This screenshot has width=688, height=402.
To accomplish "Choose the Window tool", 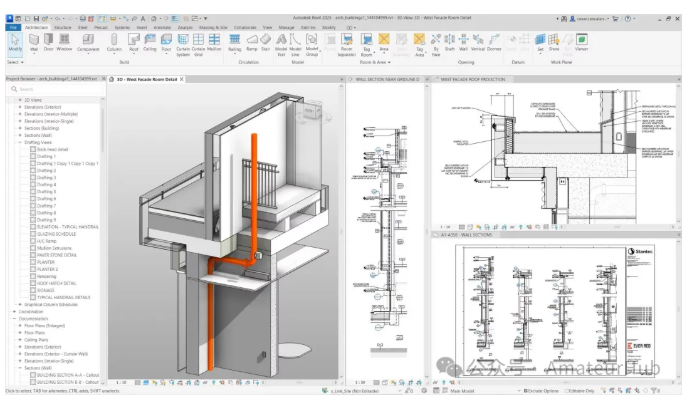I will [64, 42].
